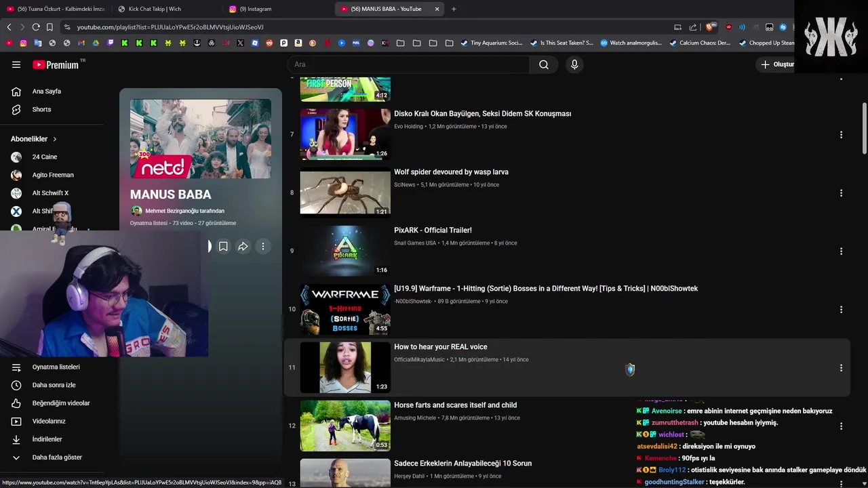Open the PixARK - Official Trailer title
Viewport: 868px width, 488px height.
(433, 230)
